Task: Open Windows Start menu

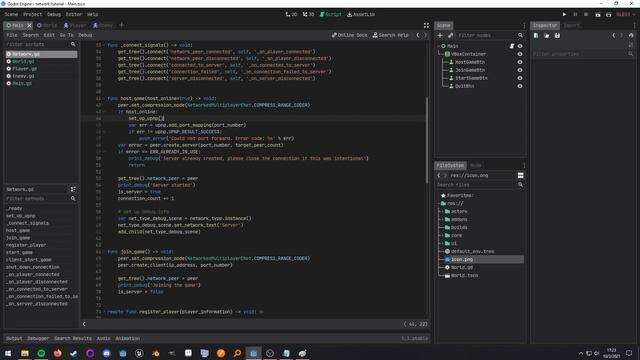Action: [x=8, y=353]
